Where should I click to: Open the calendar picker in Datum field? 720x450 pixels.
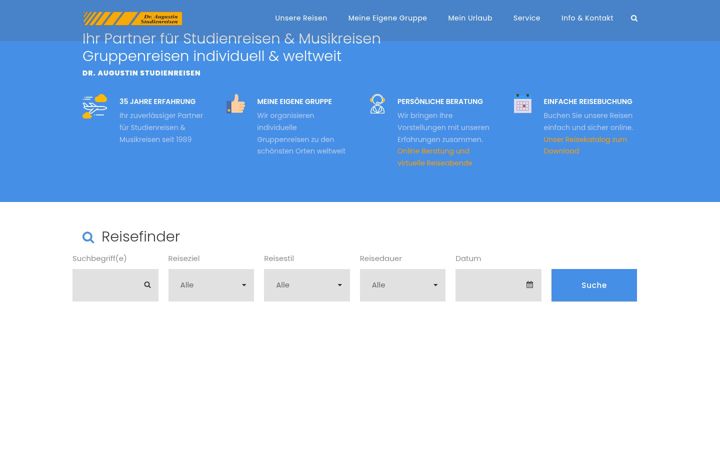tap(529, 285)
